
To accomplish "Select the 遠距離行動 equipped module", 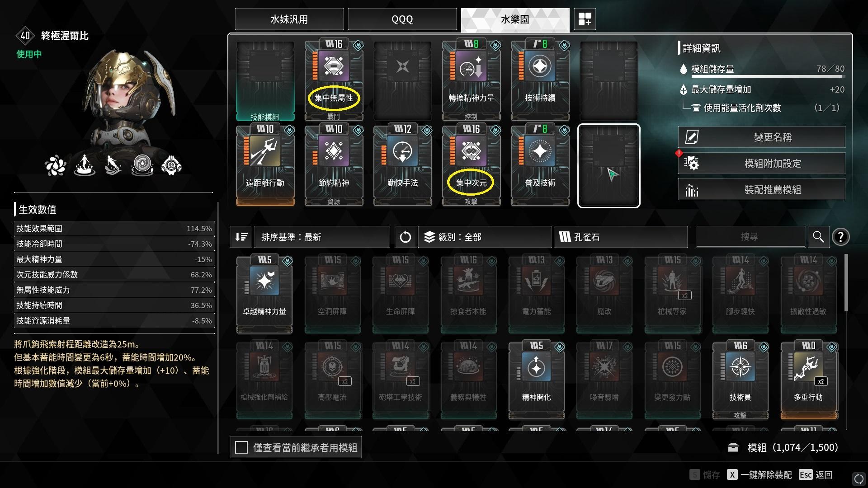I will (265, 165).
